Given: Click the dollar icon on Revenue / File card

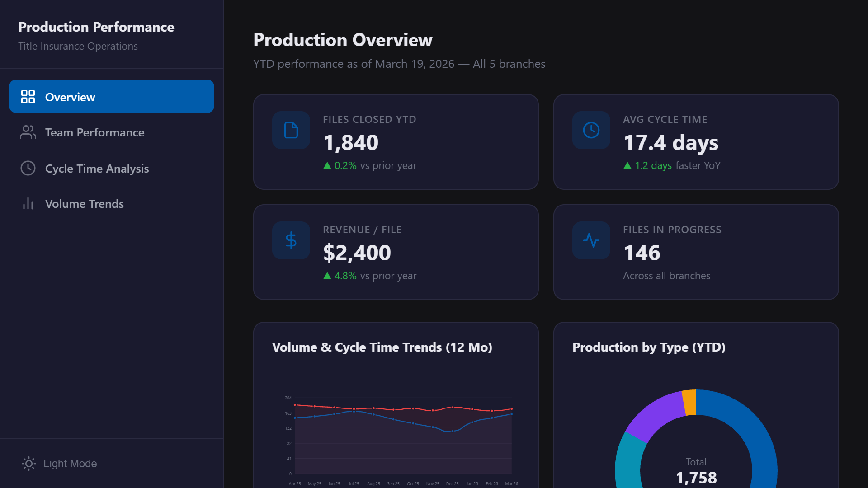Looking at the screenshot, I should tap(291, 240).
